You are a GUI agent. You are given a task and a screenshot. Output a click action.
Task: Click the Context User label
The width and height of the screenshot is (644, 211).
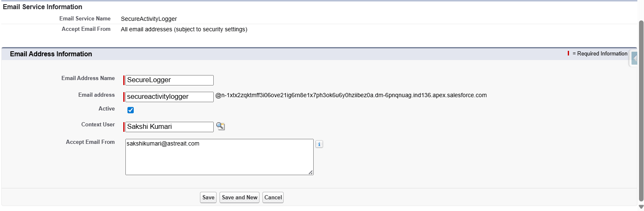pos(98,124)
